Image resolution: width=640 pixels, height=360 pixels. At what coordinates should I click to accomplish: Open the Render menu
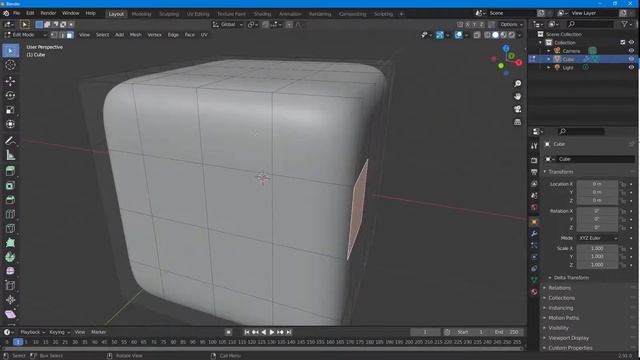coord(48,13)
